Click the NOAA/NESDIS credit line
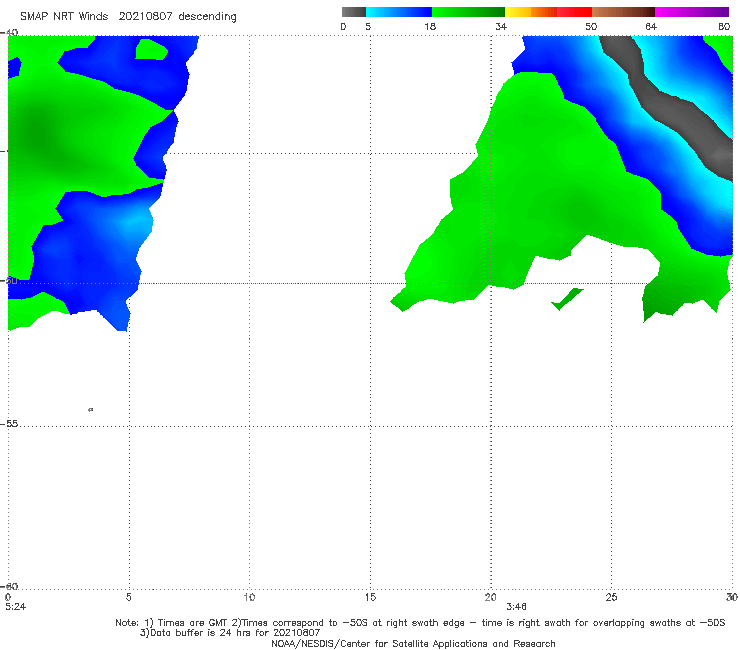The width and height of the screenshot is (740, 650). (x=413, y=643)
